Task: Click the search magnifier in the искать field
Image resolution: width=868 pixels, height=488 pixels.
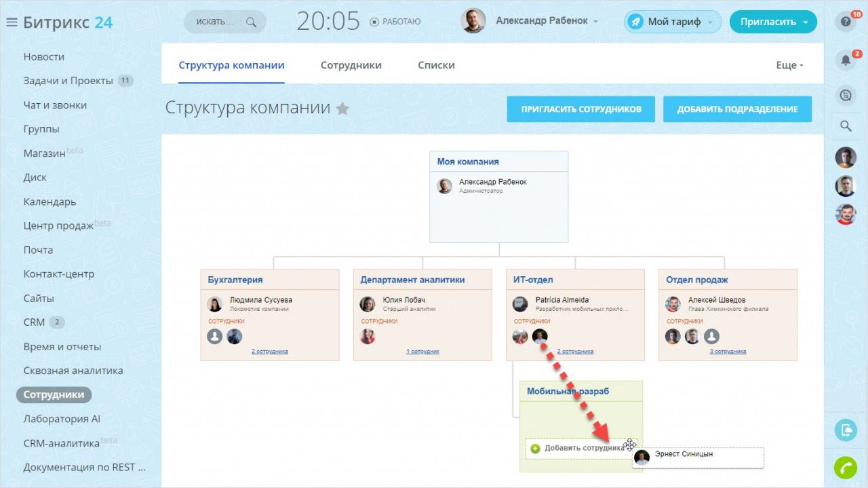Action: coord(252,22)
